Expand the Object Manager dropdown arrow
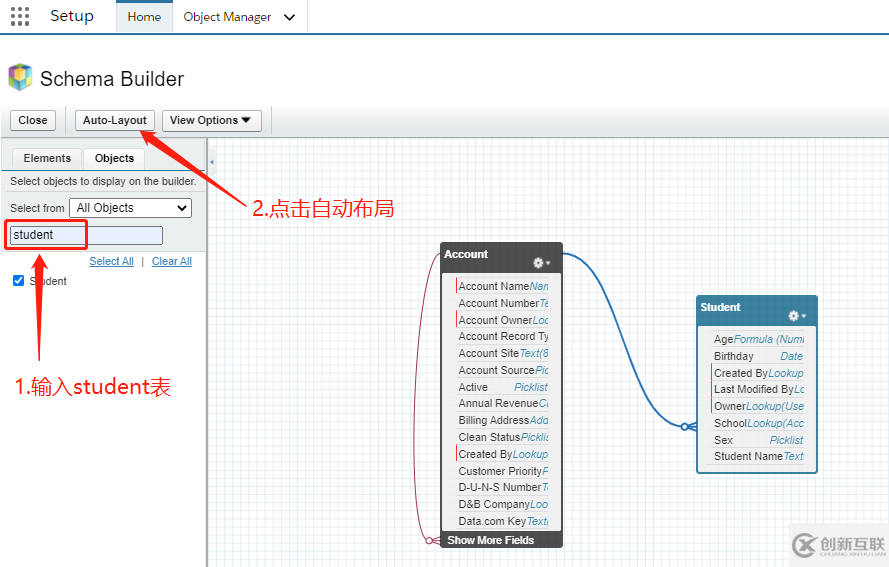 coord(289,18)
